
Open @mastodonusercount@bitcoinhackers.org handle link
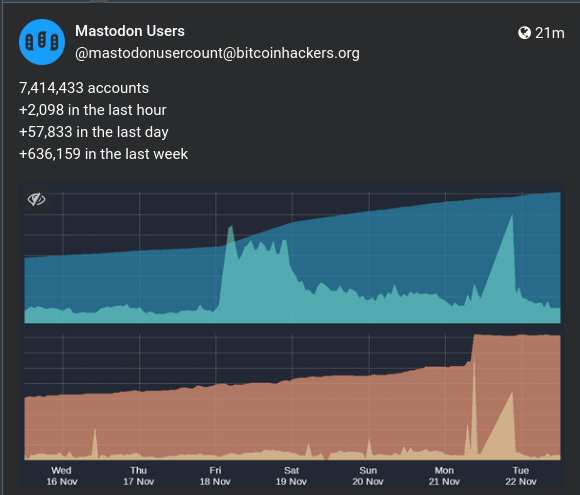point(217,53)
